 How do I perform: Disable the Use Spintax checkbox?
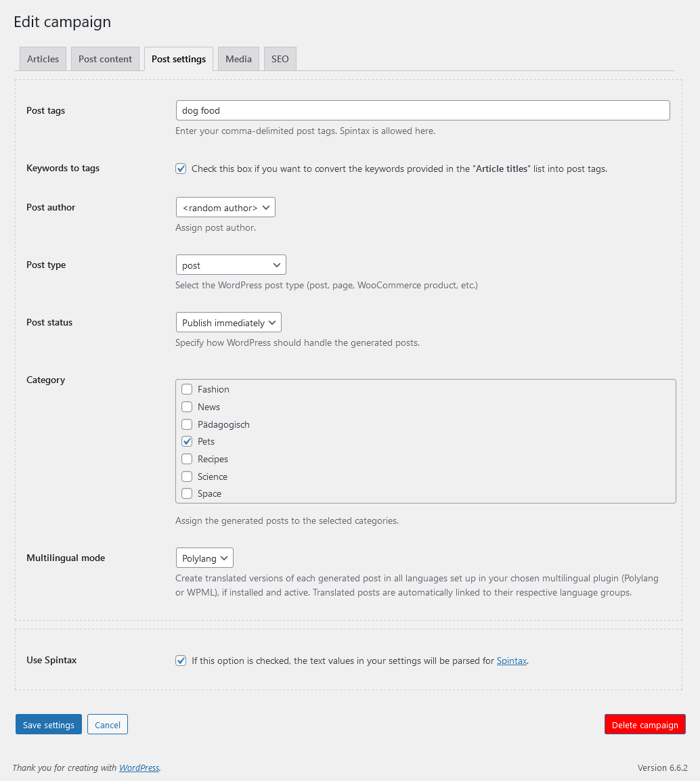(x=181, y=661)
